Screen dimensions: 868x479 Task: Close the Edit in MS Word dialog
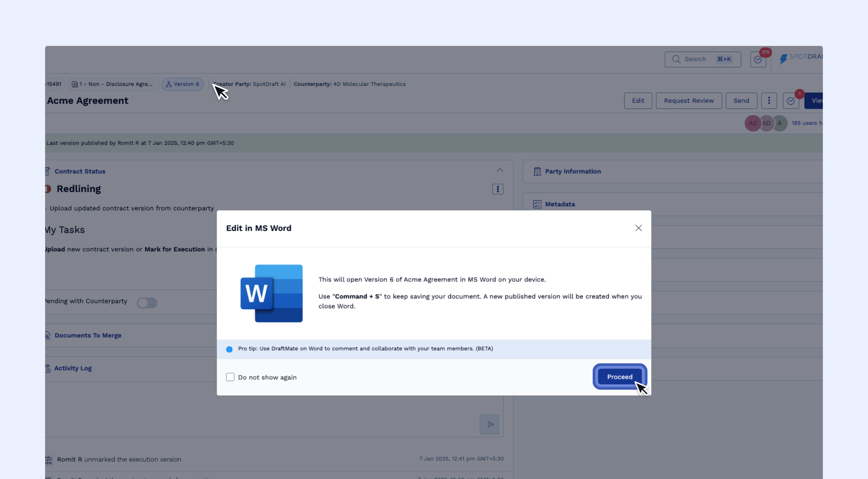[x=638, y=228]
